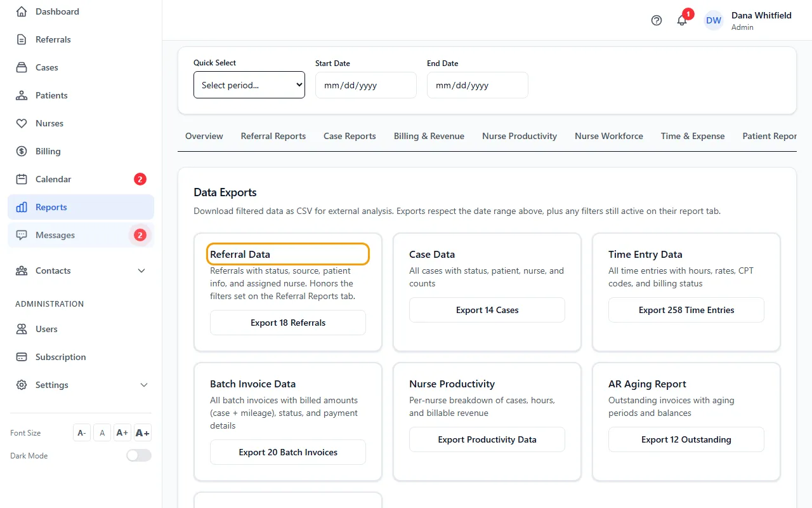
Task: Switch to the Nurse Workforce tab
Action: (x=609, y=136)
